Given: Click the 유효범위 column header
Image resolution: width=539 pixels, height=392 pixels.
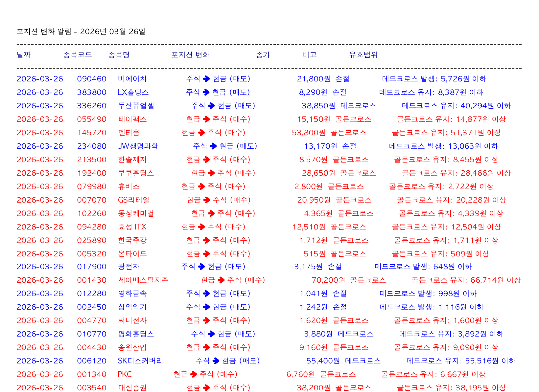Looking at the screenshot, I should click(x=363, y=55).
